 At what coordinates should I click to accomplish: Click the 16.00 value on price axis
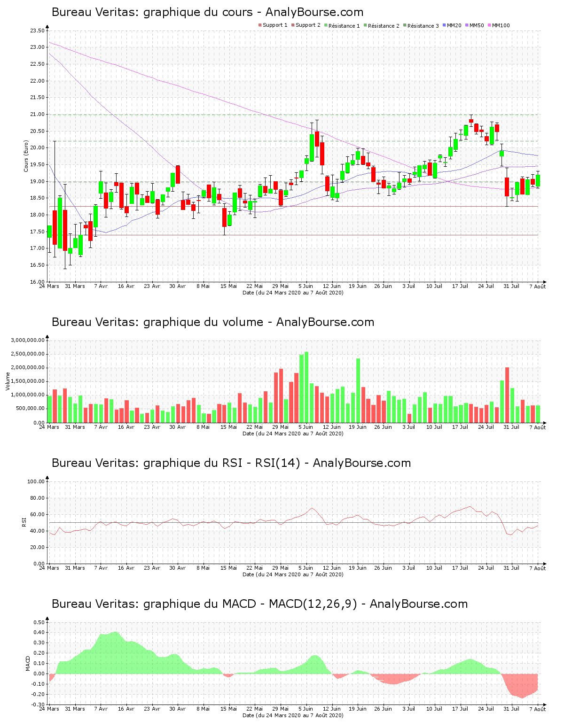click(37, 282)
